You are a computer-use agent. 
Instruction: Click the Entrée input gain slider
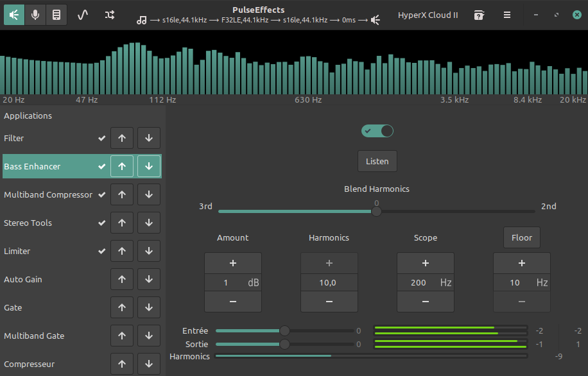pyautogui.click(x=284, y=330)
